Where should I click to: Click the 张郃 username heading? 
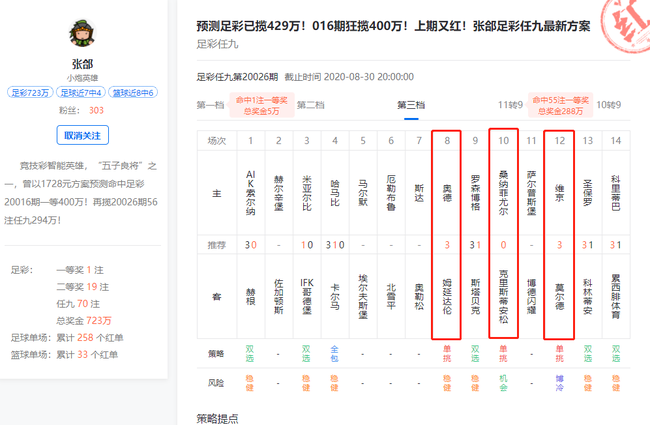82,64
